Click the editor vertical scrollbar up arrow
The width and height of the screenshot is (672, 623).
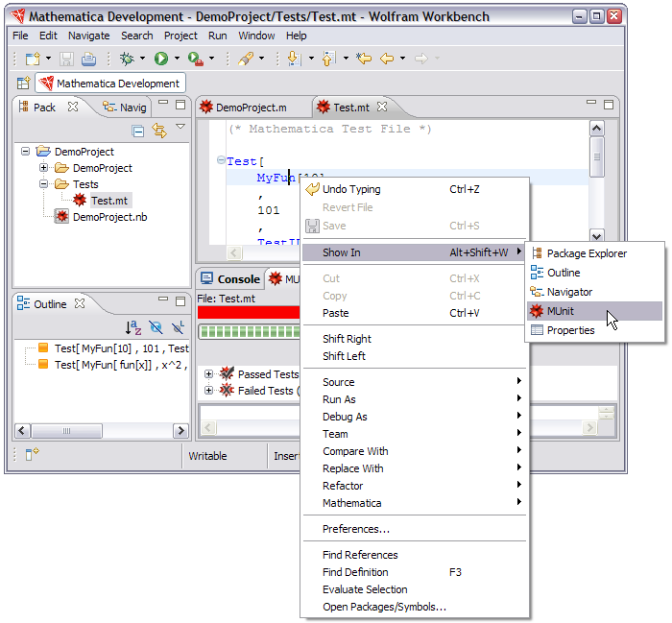pyautogui.click(x=596, y=128)
